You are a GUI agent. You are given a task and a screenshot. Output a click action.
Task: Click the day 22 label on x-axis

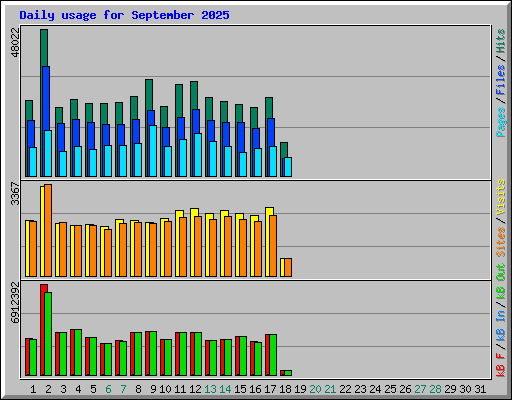(x=345, y=389)
